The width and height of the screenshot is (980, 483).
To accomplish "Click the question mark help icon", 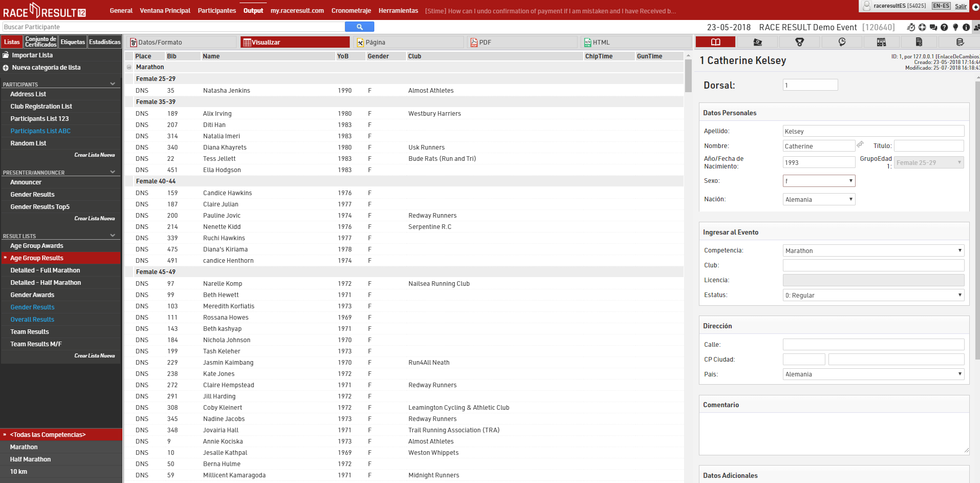I will [944, 27].
